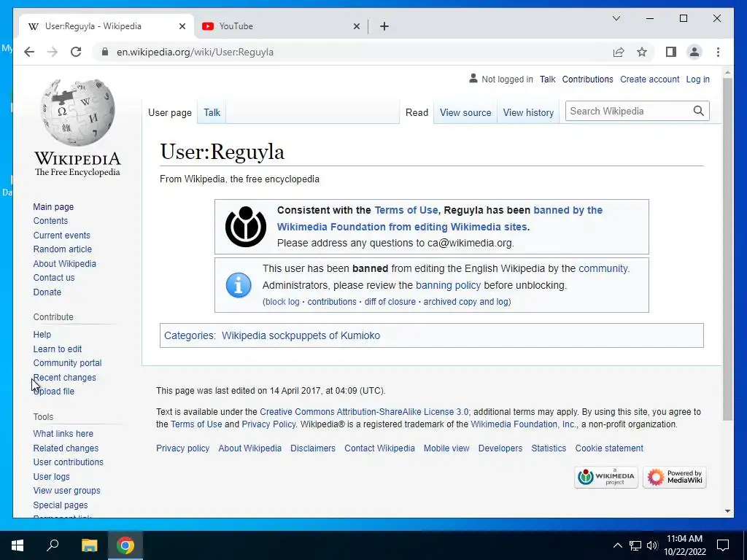The image size is (747, 560).
Task: Open Windows taskbar search
Action: pos(53,545)
